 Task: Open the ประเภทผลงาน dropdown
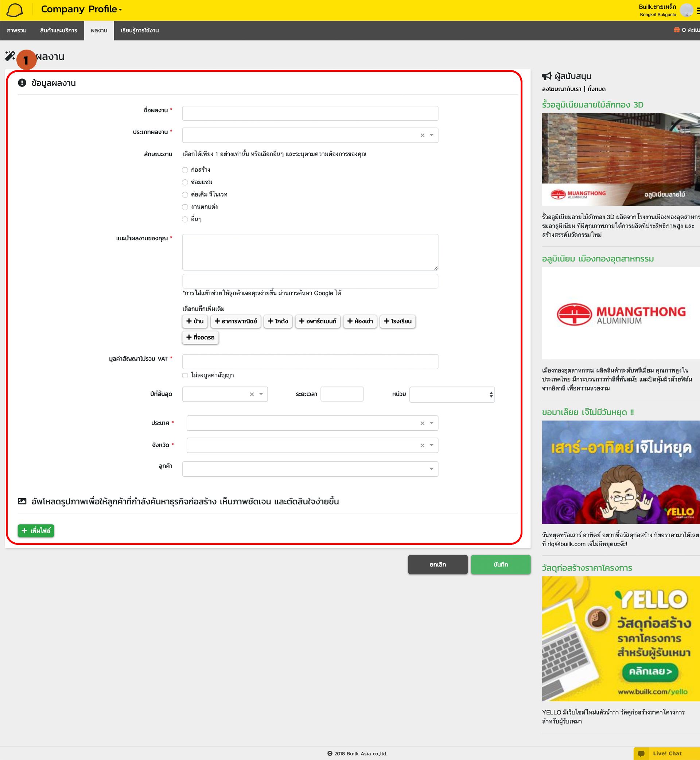coord(431,135)
